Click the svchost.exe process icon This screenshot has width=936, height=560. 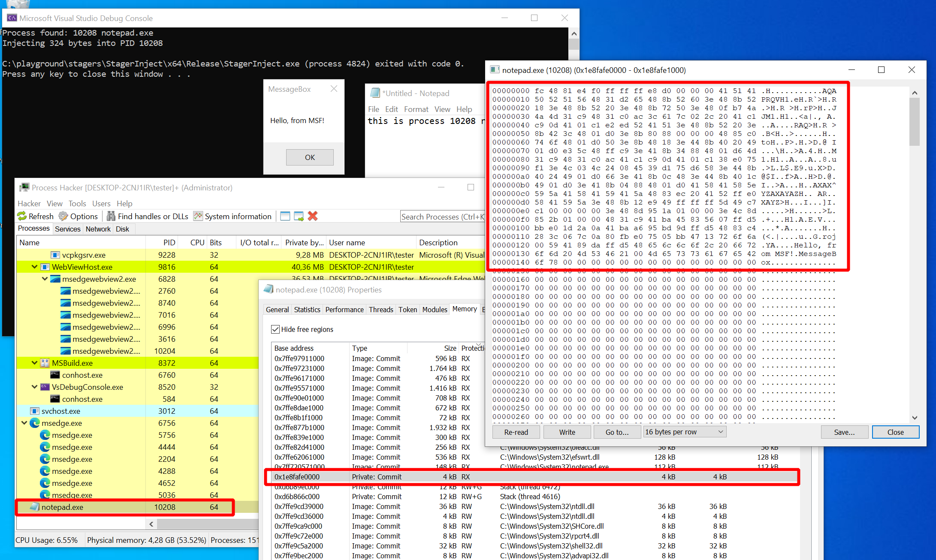[x=35, y=411]
